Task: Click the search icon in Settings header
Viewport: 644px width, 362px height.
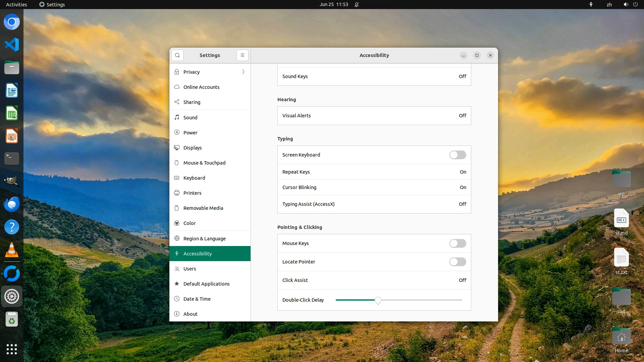Action: 177,55
